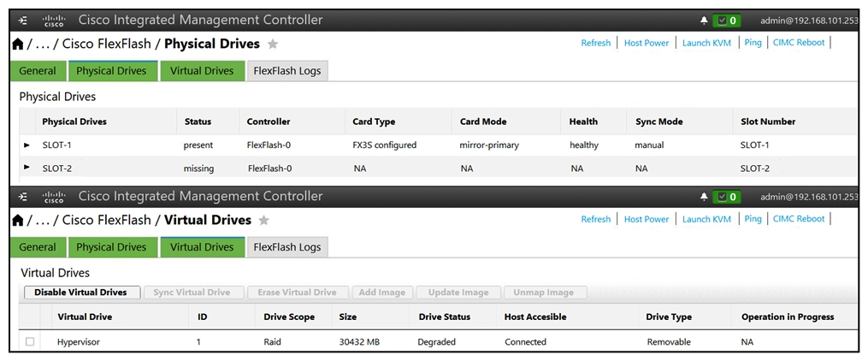Click Refresh link in Physical Drives window
868x361 pixels.
596,43
